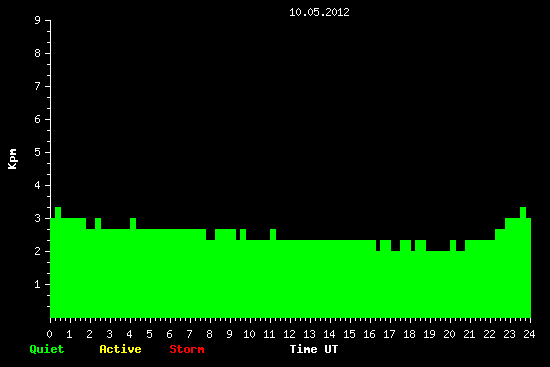Click the Kp value 3 axis label
This screenshot has height=367, width=550.
tap(38, 218)
